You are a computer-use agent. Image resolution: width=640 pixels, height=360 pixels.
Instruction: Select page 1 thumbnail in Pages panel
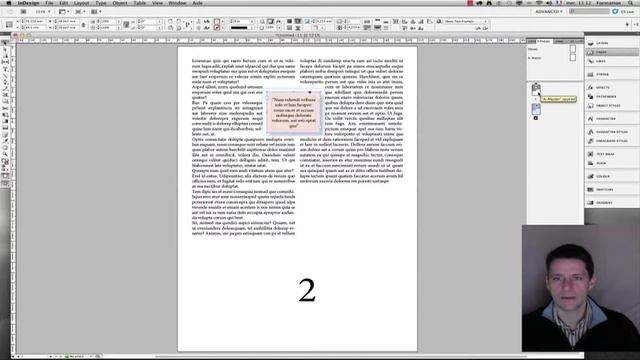point(536,89)
